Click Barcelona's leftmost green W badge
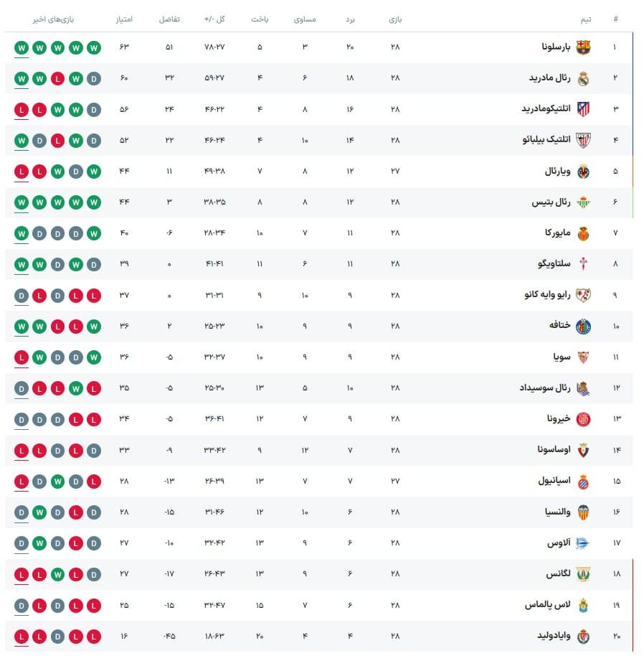 [22, 47]
